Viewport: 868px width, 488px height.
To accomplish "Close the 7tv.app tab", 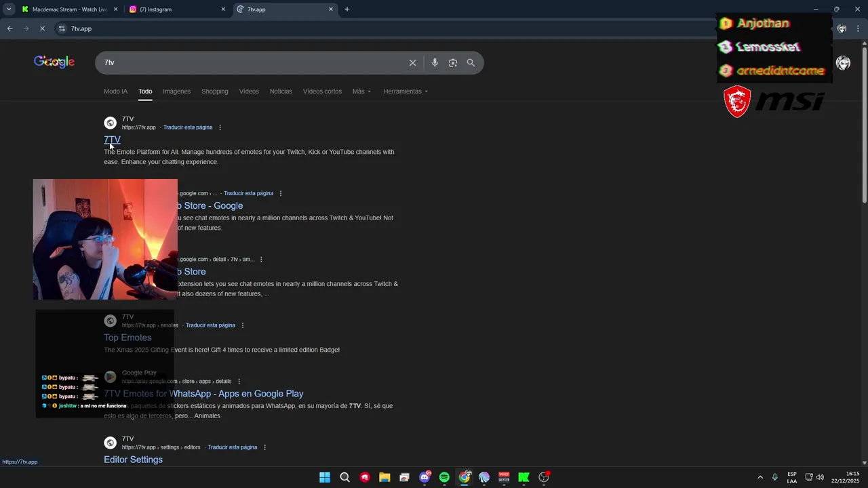I will [331, 9].
